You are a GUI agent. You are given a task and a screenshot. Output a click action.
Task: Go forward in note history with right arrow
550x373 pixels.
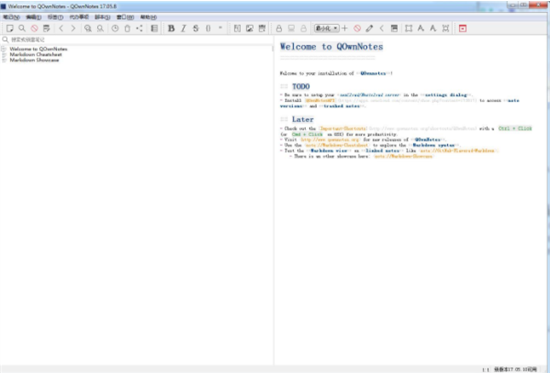click(73, 28)
